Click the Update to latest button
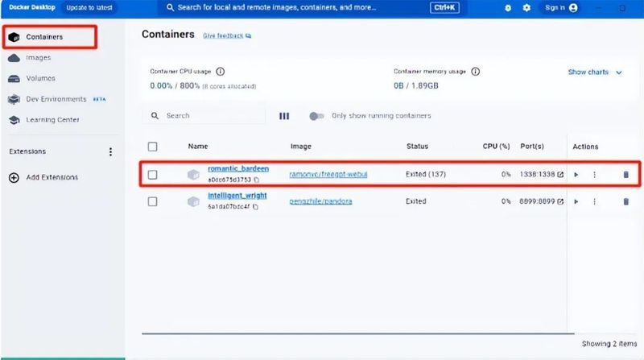644x360 pixels. (x=89, y=7)
